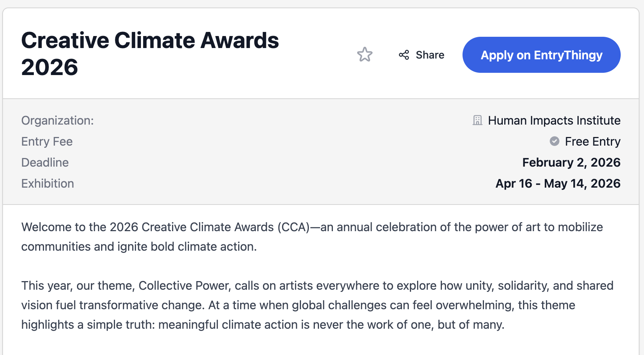The width and height of the screenshot is (644, 355).
Task: Click the Exhibition field label
Action: click(x=48, y=184)
